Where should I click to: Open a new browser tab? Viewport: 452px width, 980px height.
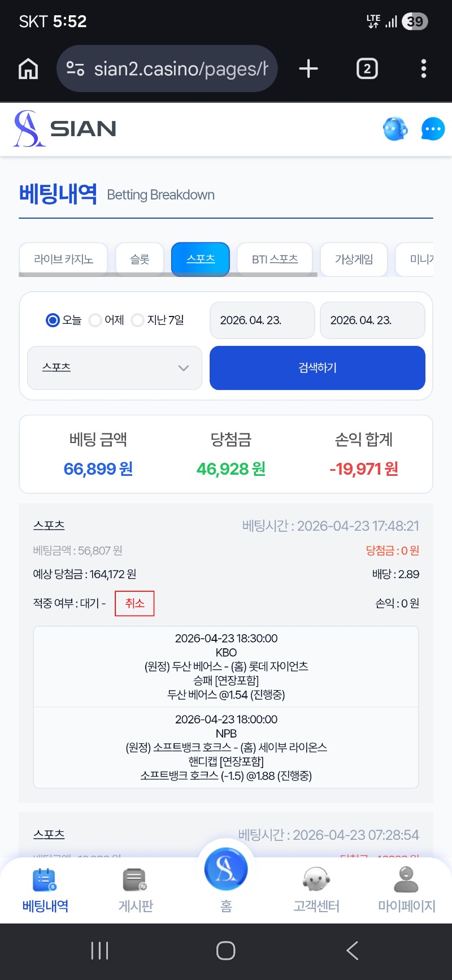click(x=308, y=69)
